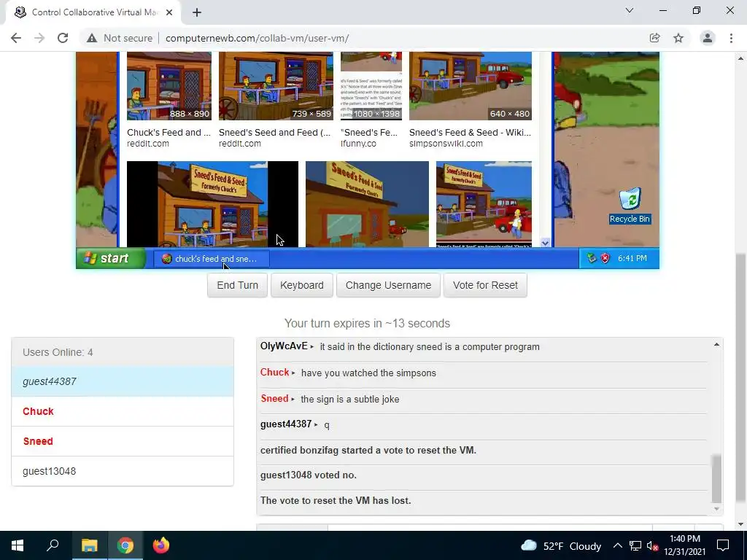Click the 6:41 PM clock in the VM
Screen dimensions: 747x560
(632, 258)
